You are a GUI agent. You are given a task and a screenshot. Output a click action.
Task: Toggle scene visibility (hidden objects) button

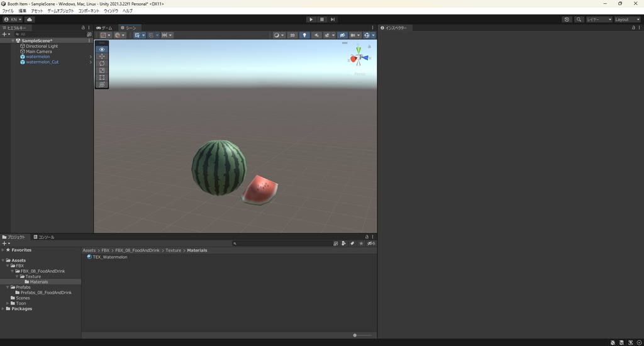coord(342,35)
